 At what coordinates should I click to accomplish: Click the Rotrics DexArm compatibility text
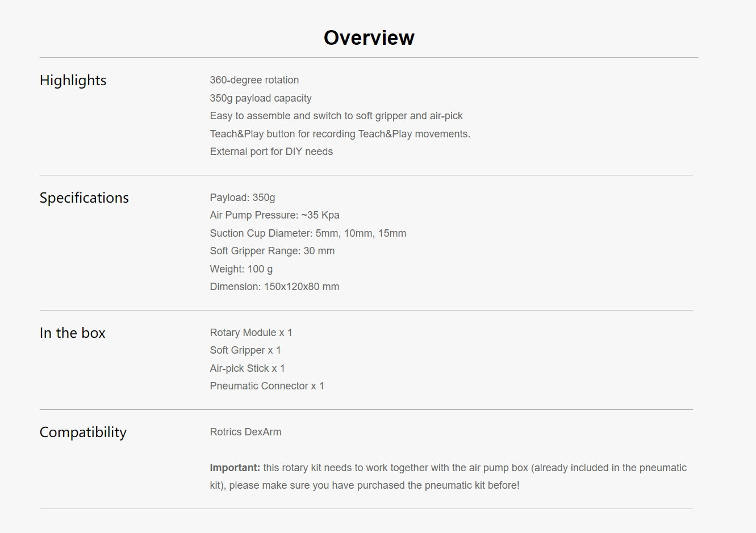245,432
